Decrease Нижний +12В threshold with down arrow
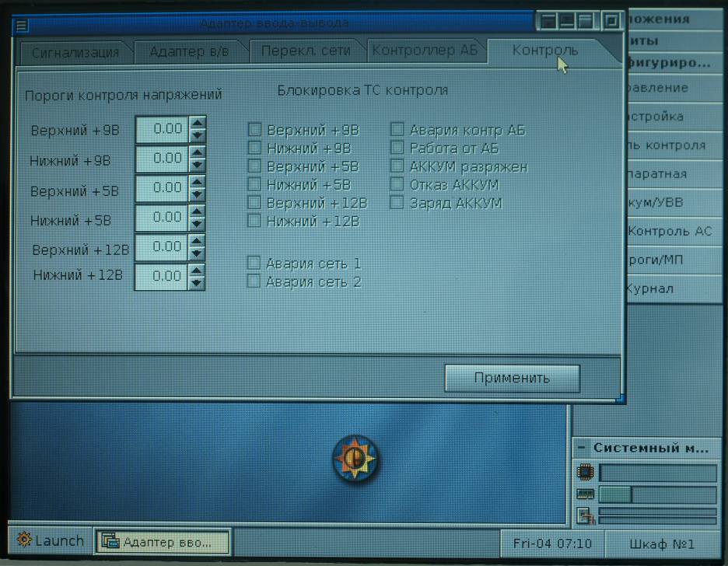Image resolution: width=728 pixels, height=566 pixels. click(197, 282)
